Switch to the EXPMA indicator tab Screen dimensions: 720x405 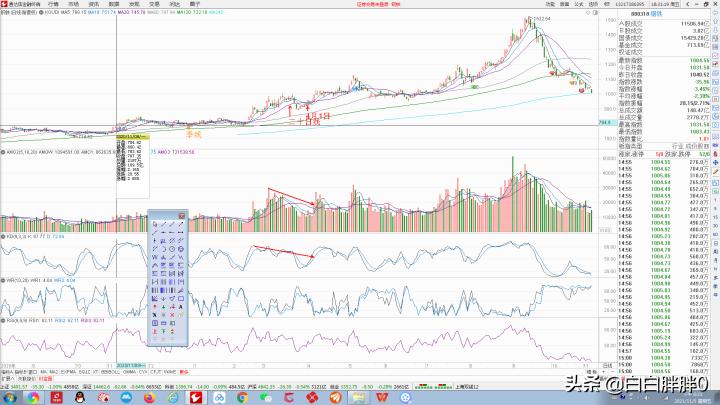pos(68,372)
